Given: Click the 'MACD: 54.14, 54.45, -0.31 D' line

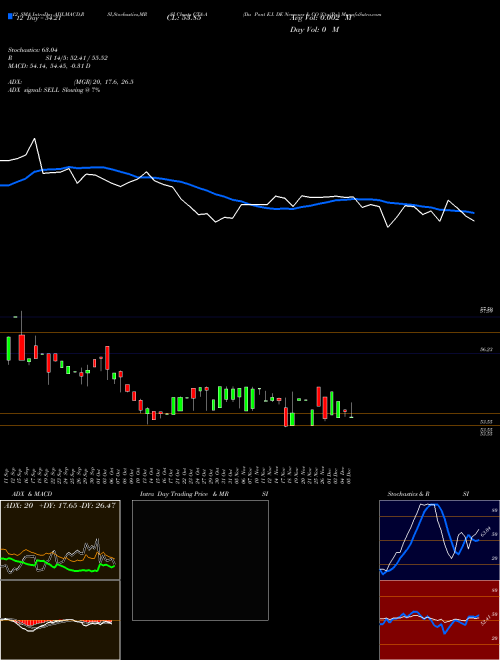Looking at the screenshot, I should click(50, 66).
